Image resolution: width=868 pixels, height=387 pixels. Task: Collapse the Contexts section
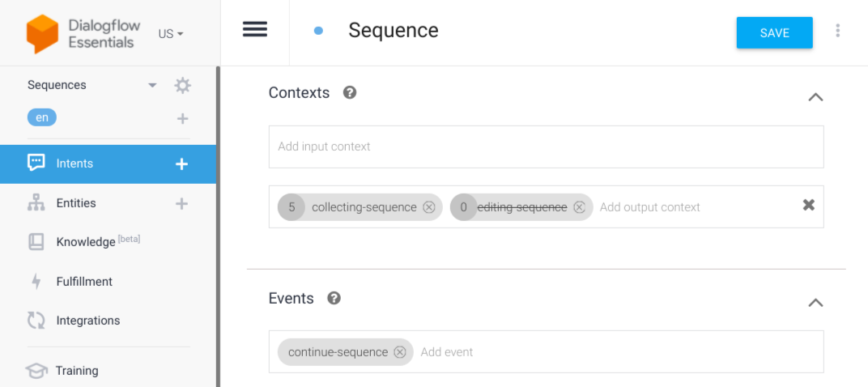click(x=815, y=97)
